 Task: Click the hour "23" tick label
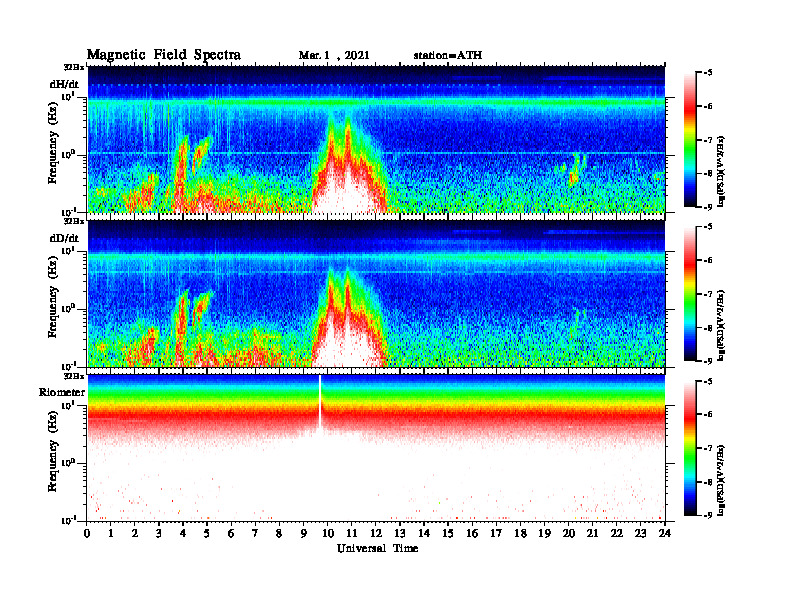(x=640, y=534)
